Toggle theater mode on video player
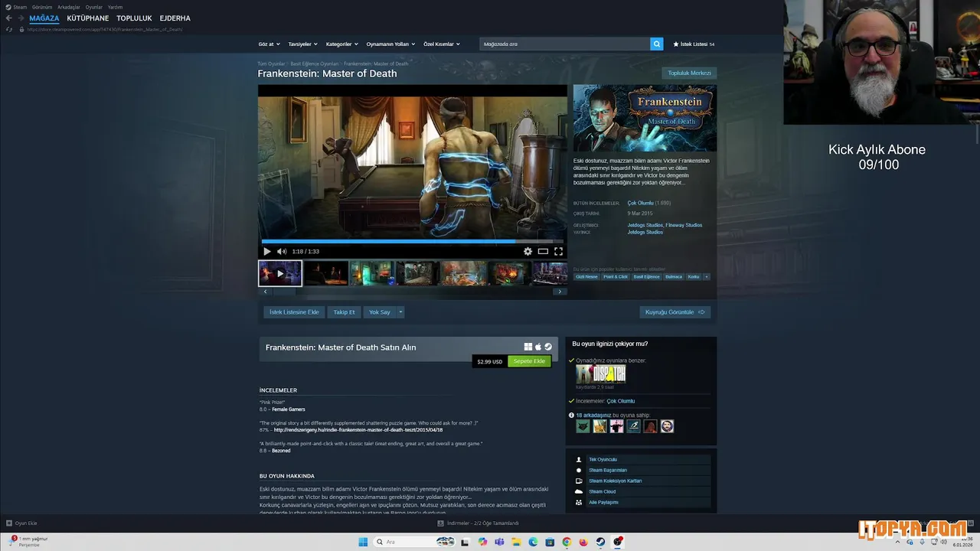Image resolution: width=980 pixels, height=551 pixels. click(x=543, y=251)
